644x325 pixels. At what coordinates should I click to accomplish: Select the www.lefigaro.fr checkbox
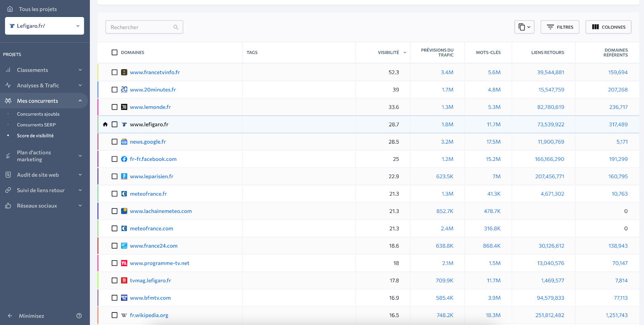coord(114,124)
